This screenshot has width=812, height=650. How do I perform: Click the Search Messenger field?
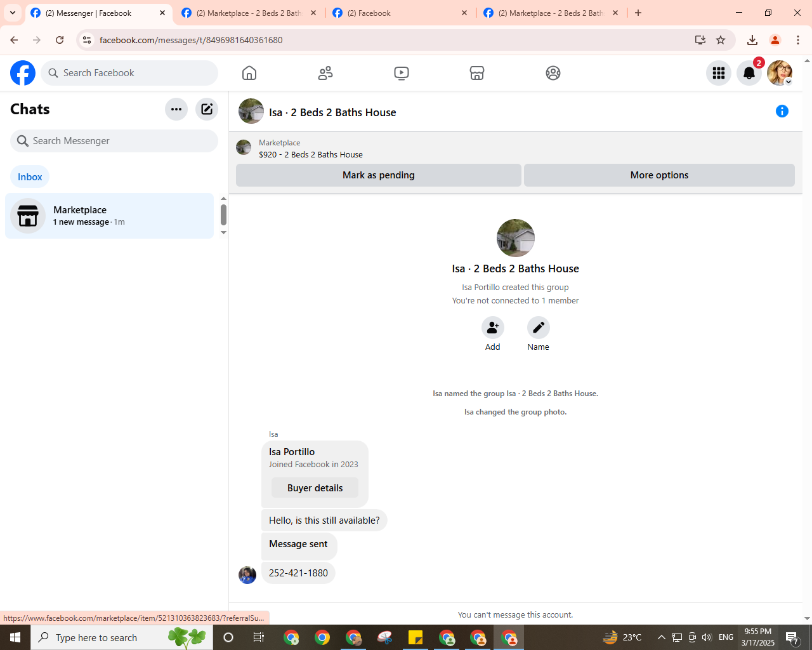click(114, 141)
